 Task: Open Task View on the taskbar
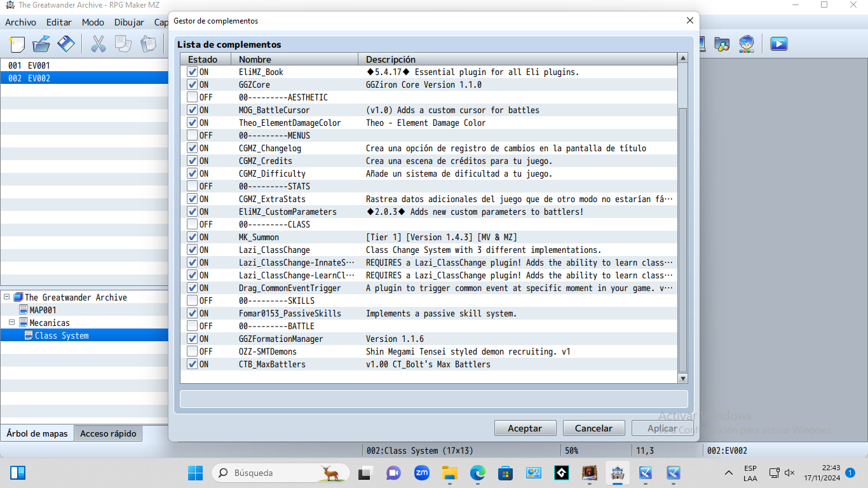coord(365,473)
